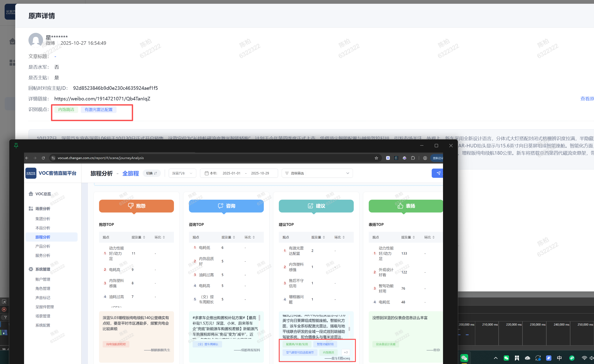
Task: Open the 深蓝汽车 brand dropdown
Action: 182,173
